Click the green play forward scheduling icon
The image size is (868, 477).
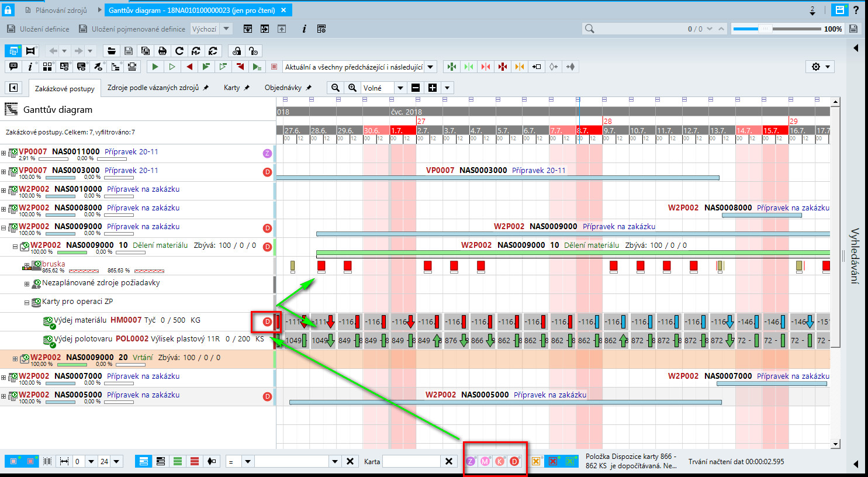[155, 67]
